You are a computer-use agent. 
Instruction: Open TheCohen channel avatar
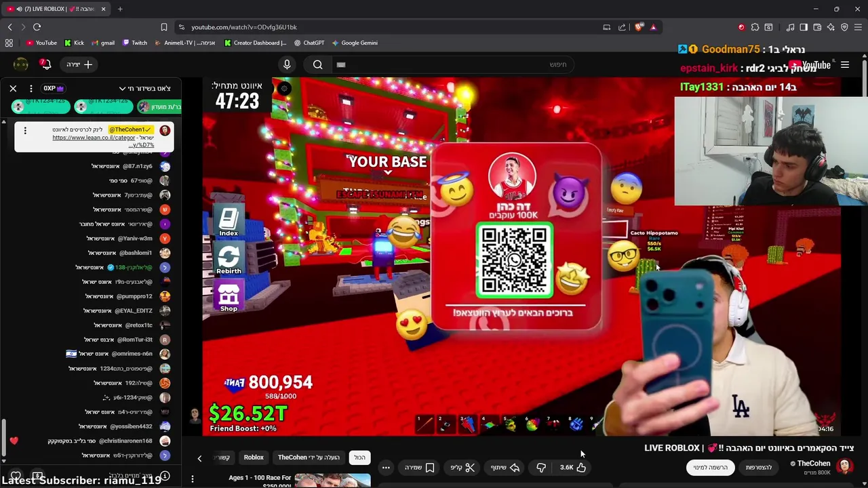[x=845, y=466]
